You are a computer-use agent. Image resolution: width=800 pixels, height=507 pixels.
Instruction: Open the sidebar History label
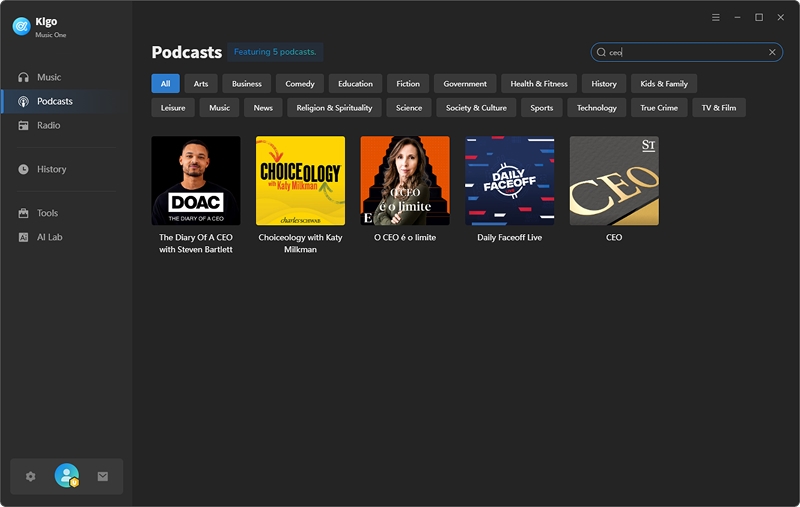52,169
